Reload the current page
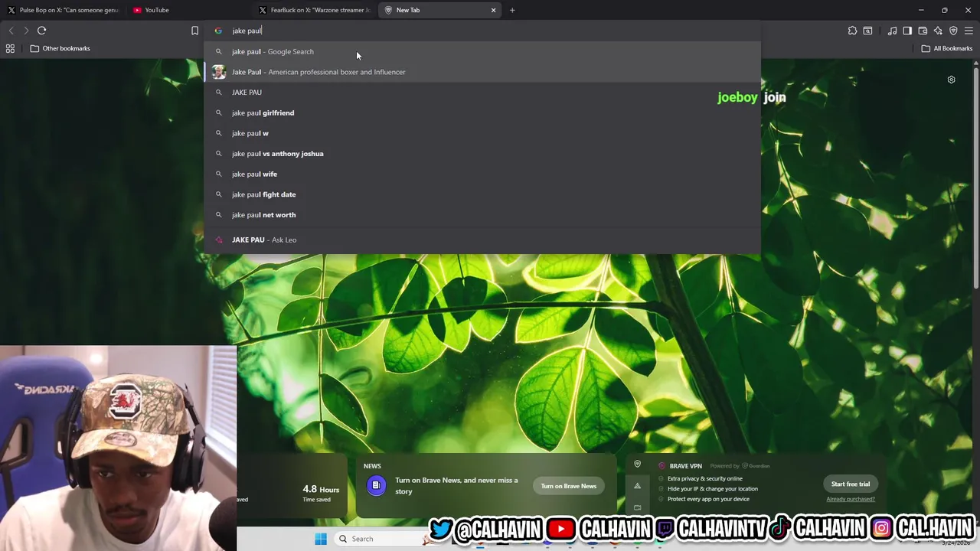This screenshot has height=551, width=980. (42, 31)
